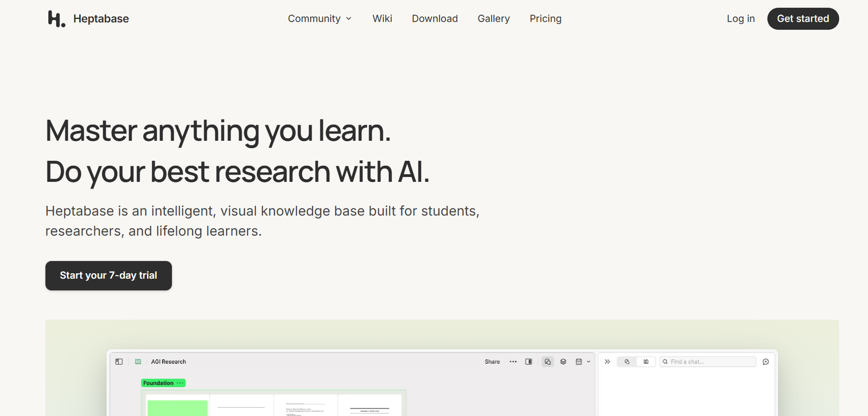The height and width of the screenshot is (416, 868).
Task: Toggle the left sidebar panel icon
Action: tap(119, 362)
